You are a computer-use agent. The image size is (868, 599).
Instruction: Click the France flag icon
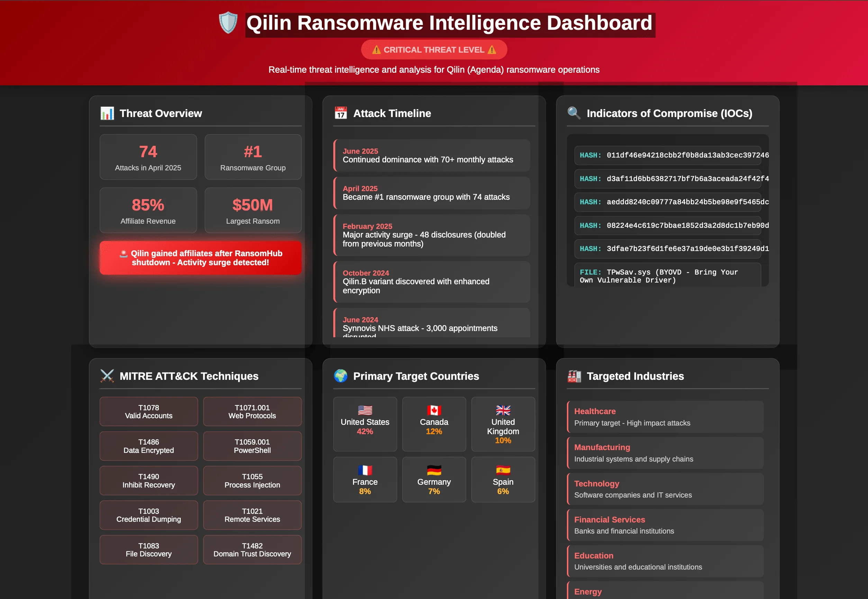pyautogui.click(x=365, y=470)
